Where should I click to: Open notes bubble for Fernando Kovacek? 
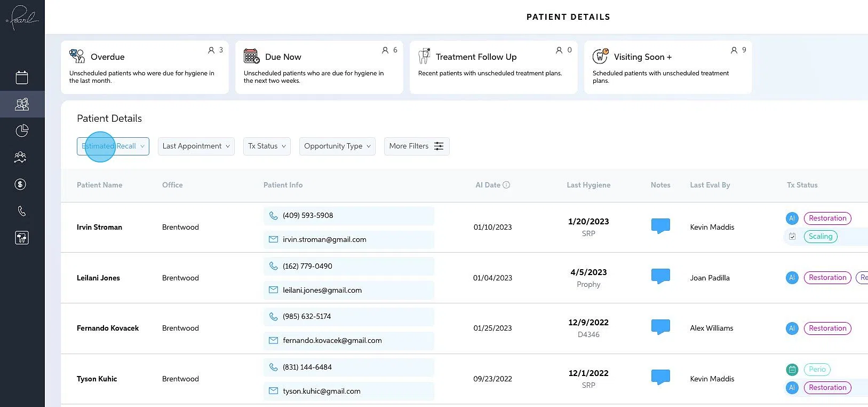(660, 327)
